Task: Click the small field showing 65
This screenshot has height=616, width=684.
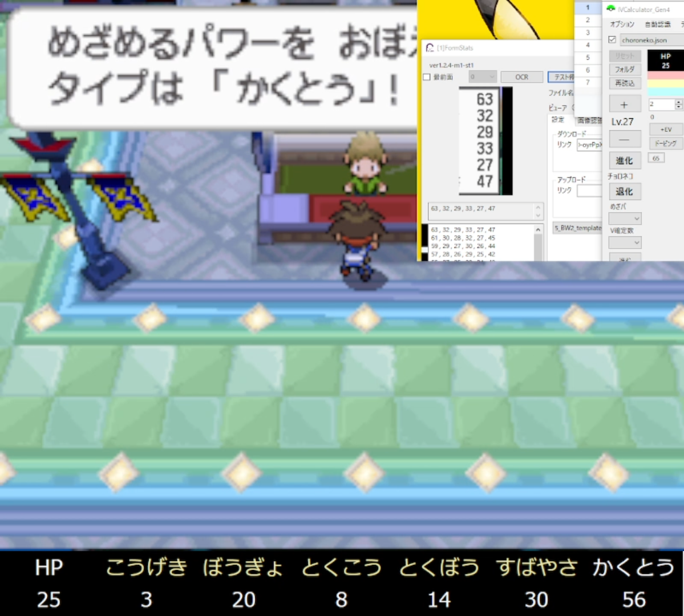Action: tap(656, 159)
